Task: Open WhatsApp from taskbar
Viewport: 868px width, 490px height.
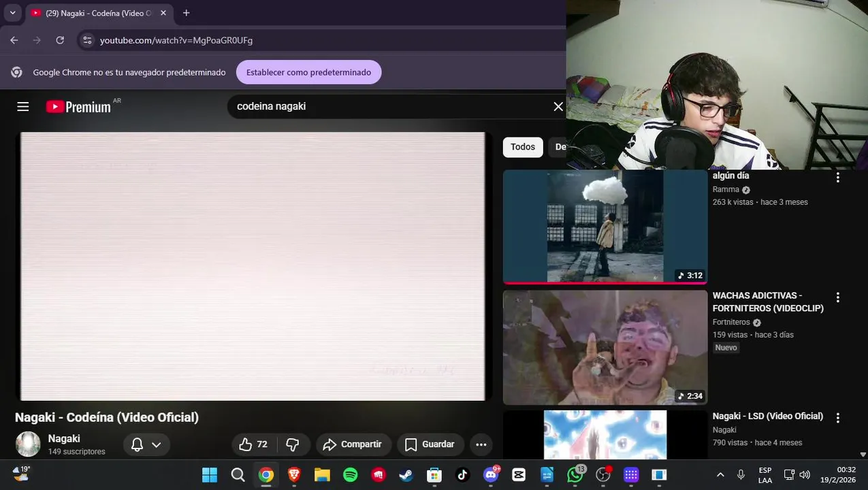Action: [x=575, y=475]
